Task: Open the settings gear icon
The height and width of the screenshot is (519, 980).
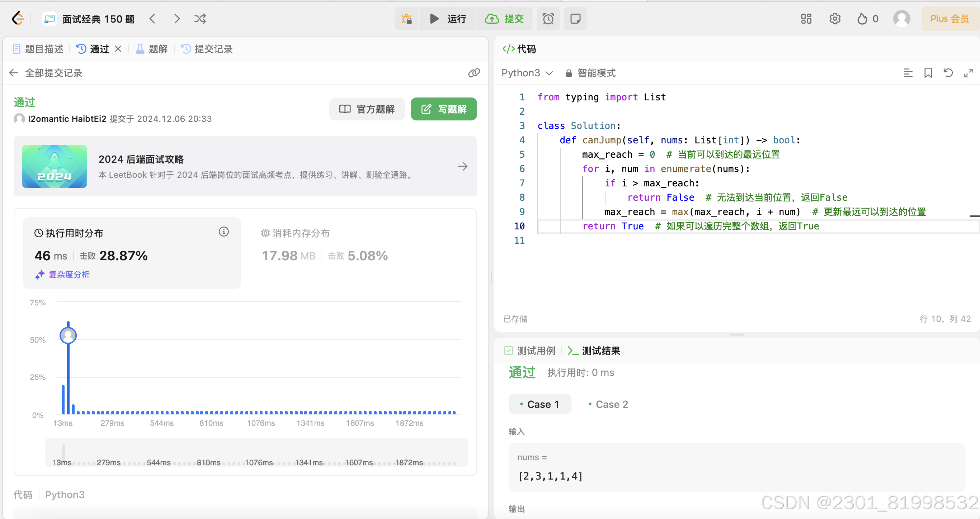Action: [835, 19]
